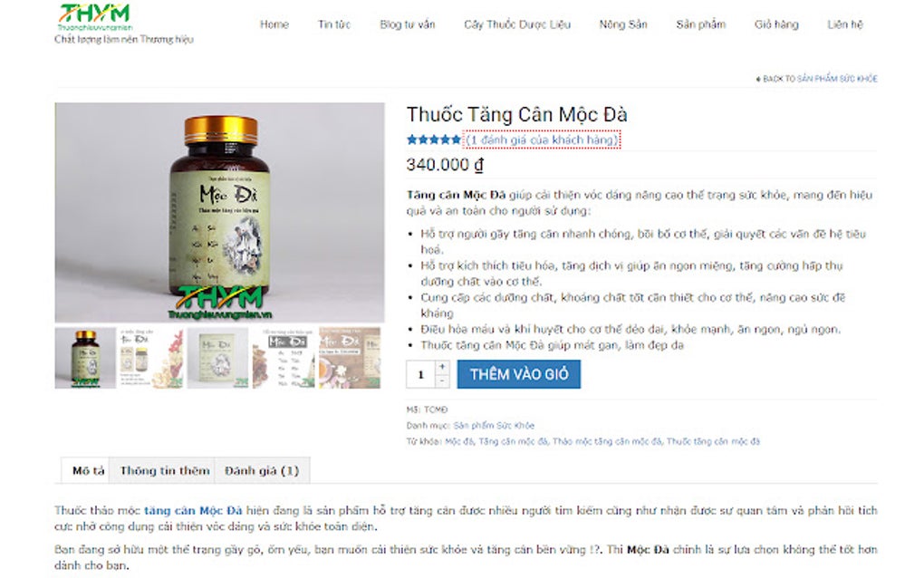This screenshot has height=578, width=924.
Task: Select second product thumbnail with flowers
Action: coord(151,358)
